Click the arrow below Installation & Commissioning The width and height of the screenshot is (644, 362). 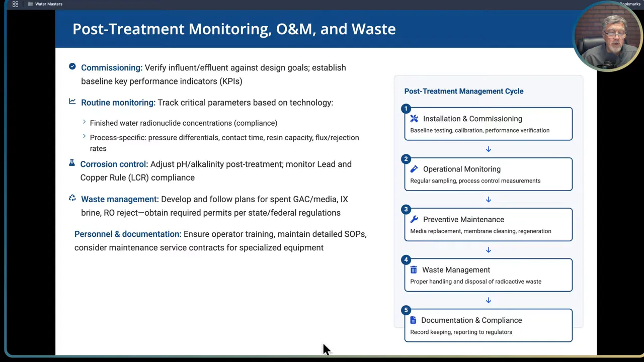488,149
